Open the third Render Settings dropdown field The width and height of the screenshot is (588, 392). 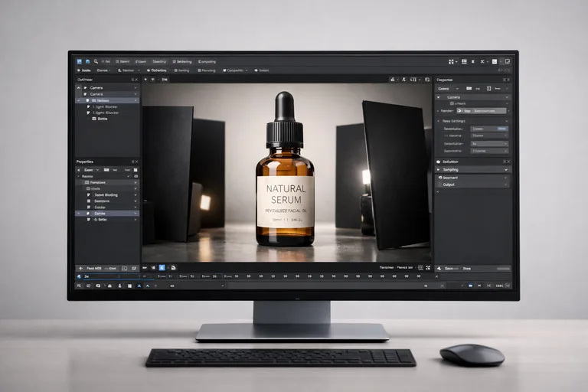pos(489,144)
